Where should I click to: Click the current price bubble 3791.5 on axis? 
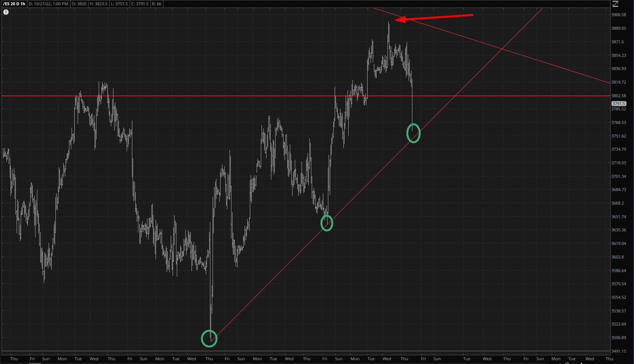619,104
